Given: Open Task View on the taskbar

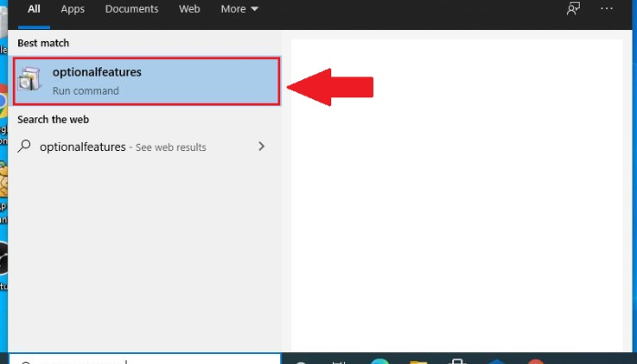Looking at the screenshot, I should pyautogui.click(x=340, y=361).
